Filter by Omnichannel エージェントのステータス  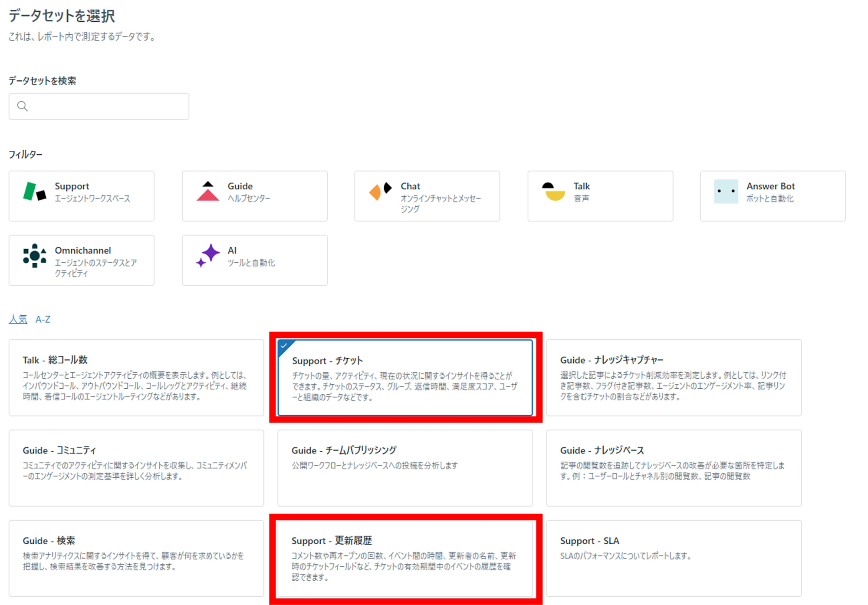pos(82,260)
